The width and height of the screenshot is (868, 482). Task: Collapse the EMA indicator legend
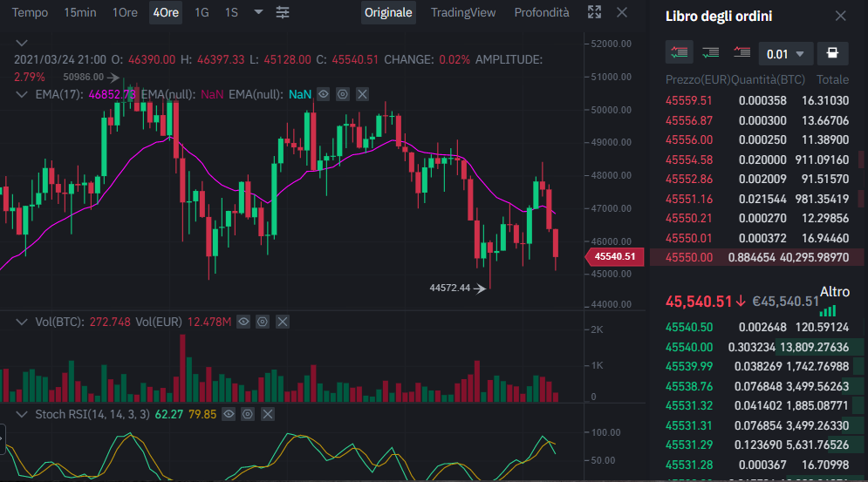coord(22,95)
